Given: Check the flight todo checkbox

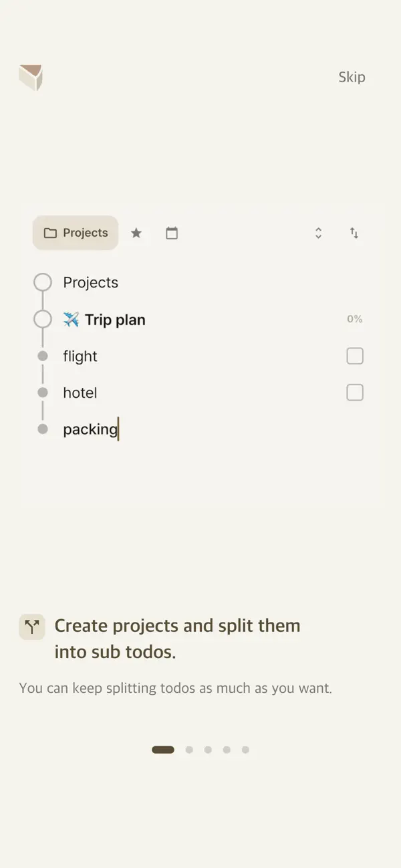Looking at the screenshot, I should 355,356.
